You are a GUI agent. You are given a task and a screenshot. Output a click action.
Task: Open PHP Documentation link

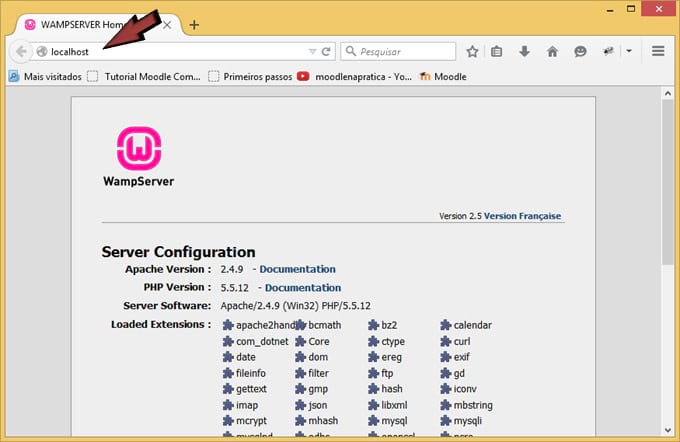(x=303, y=288)
